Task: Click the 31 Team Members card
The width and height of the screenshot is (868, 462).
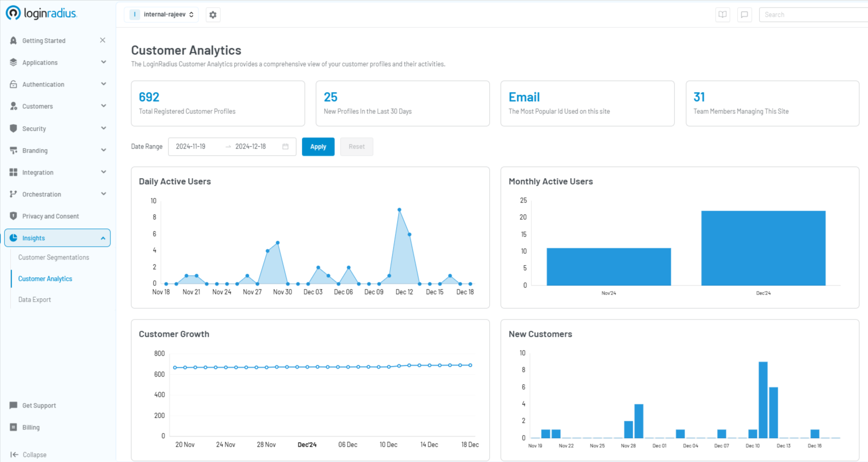Action: 772,103
